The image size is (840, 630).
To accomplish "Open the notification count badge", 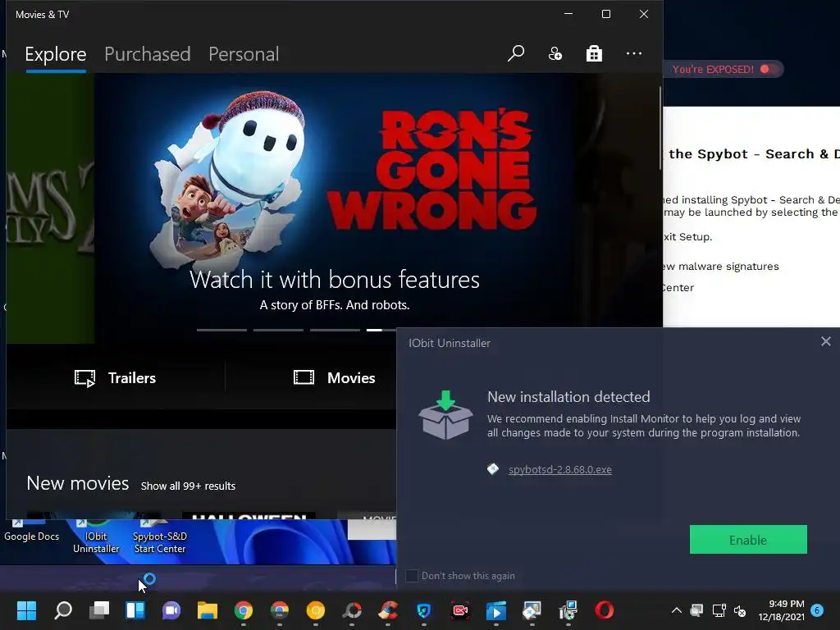I will point(817,609).
